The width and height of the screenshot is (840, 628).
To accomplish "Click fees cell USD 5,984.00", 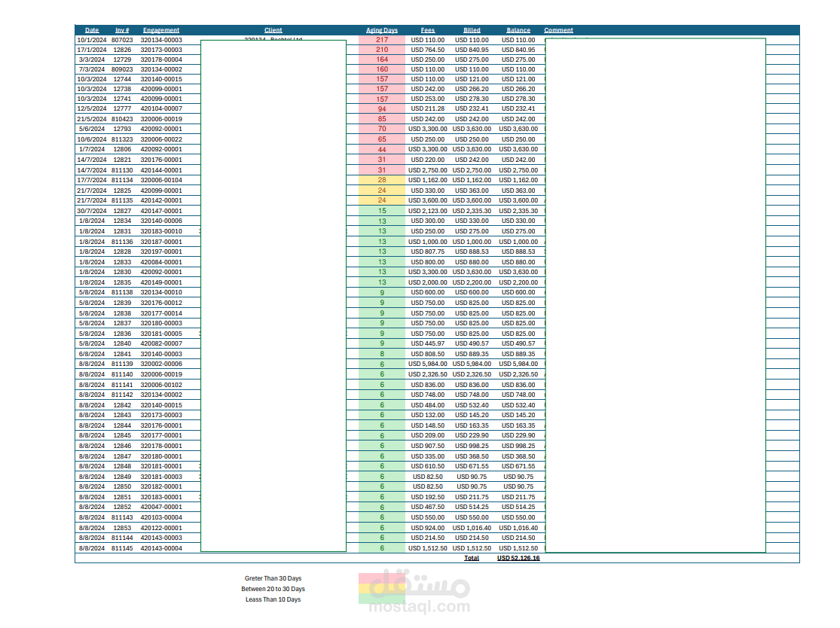I will pos(427,364).
